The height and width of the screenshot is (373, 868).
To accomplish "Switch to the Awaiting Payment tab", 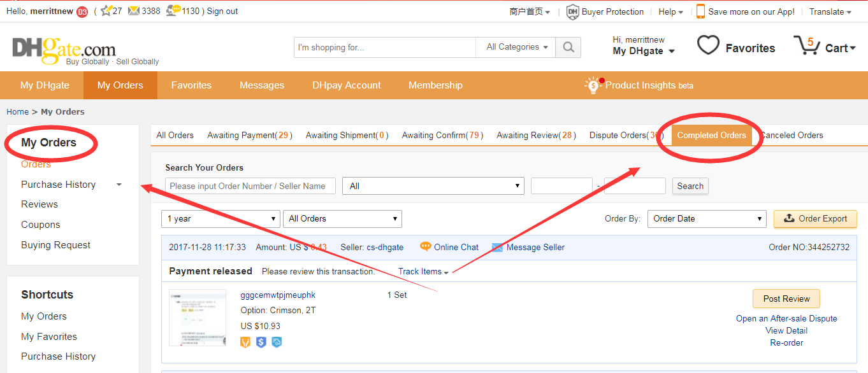I will [250, 135].
